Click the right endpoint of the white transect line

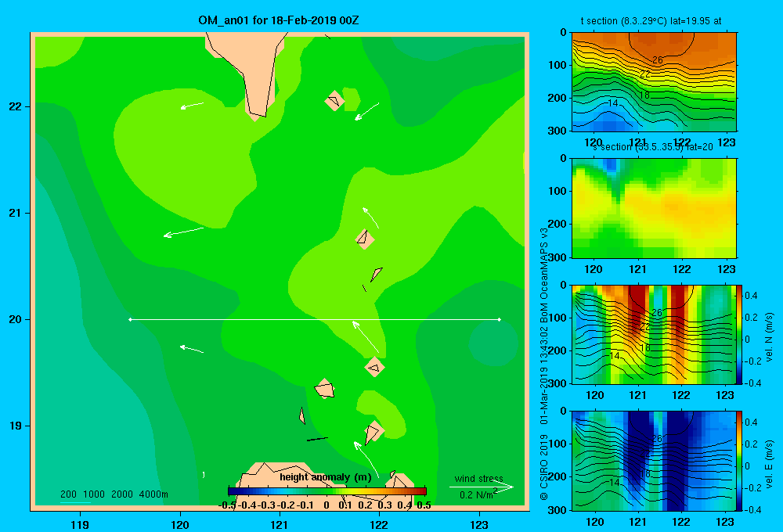(x=500, y=319)
